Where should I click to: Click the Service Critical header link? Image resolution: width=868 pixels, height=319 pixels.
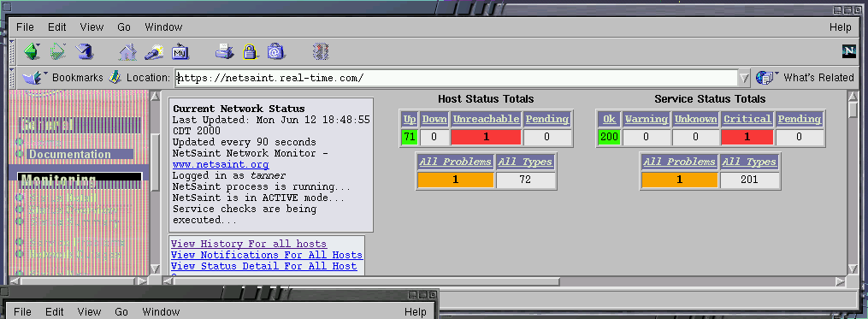coord(747,119)
